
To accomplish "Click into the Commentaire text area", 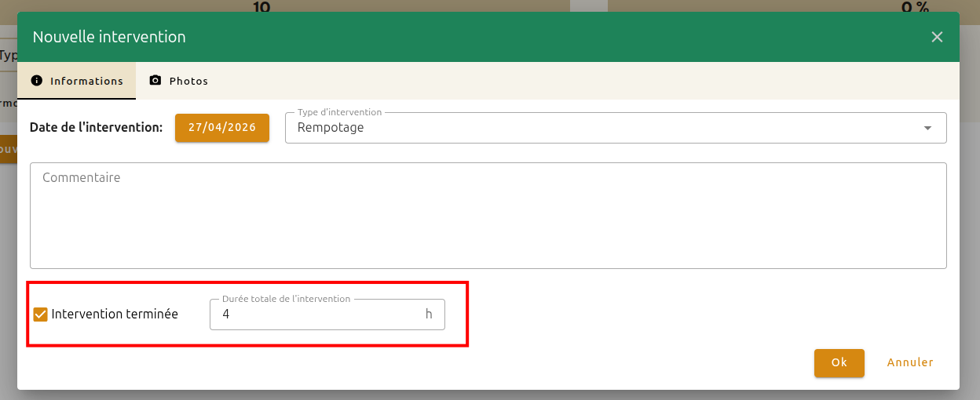I will coord(488,216).
